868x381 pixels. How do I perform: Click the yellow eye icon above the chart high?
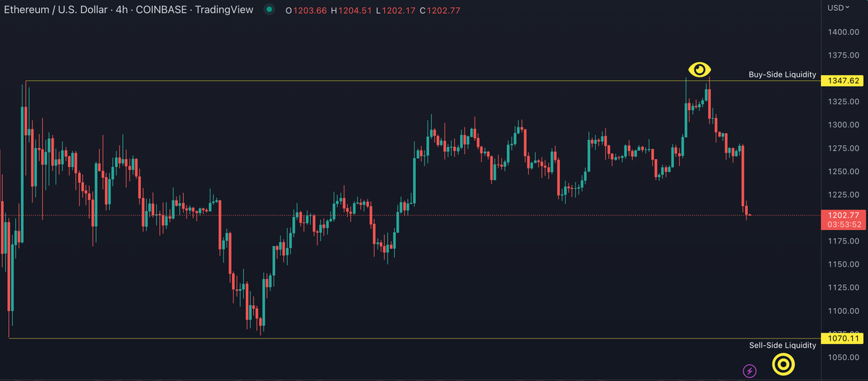pos(699,69)
